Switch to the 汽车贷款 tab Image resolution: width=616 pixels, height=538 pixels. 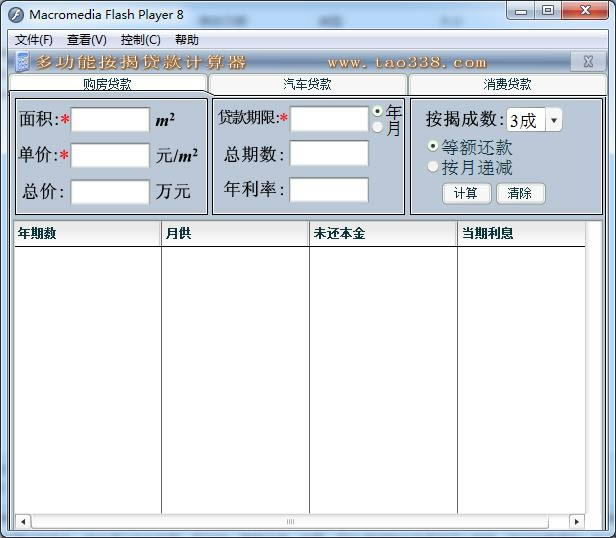pyautogui.click(x=307, y=84)
